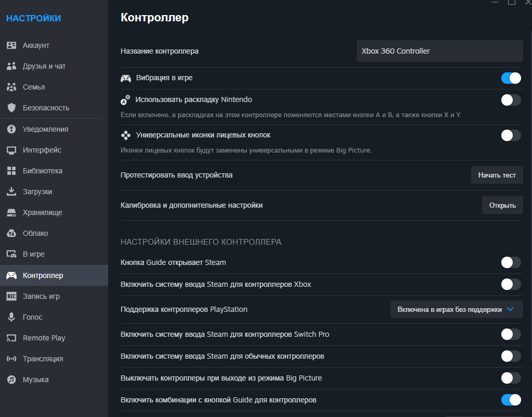This screenshot has height=417, width=532.
Task: Enable Кнопка Guide открывает Steam toggle
Action: (511, 262)
